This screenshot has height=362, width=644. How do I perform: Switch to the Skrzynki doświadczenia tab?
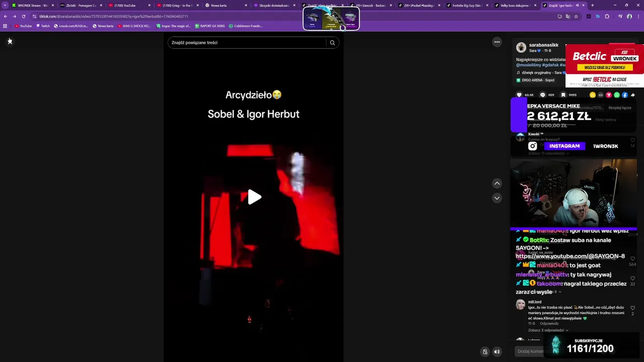(274, 6)
